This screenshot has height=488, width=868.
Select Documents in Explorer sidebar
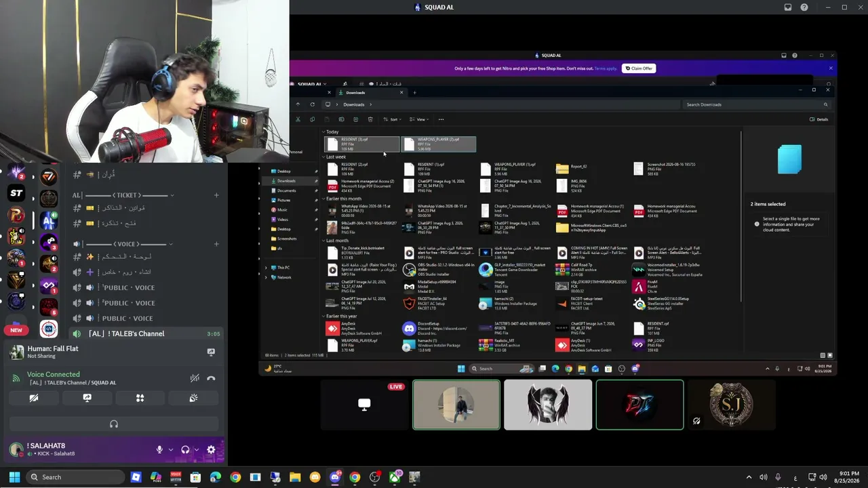click(x=286, y=190)
